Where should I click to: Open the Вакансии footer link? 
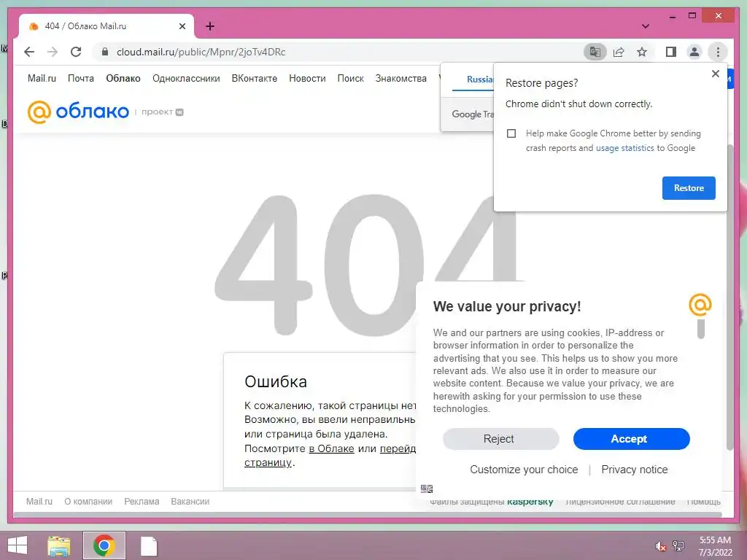[x=190, y=502]
